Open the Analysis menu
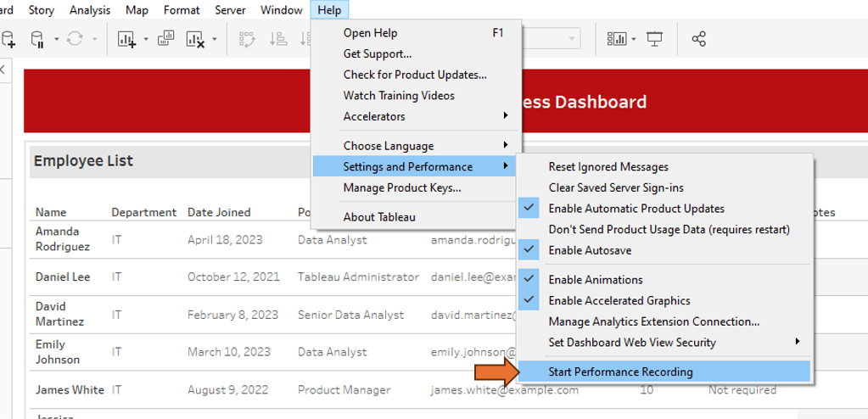The width and height of the screenshot is (868, 419). (90, 10)
